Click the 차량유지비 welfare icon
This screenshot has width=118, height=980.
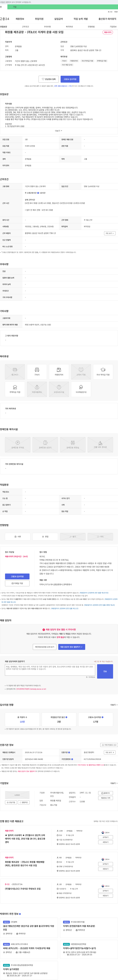pyautogui.click(x=59, y=372)
